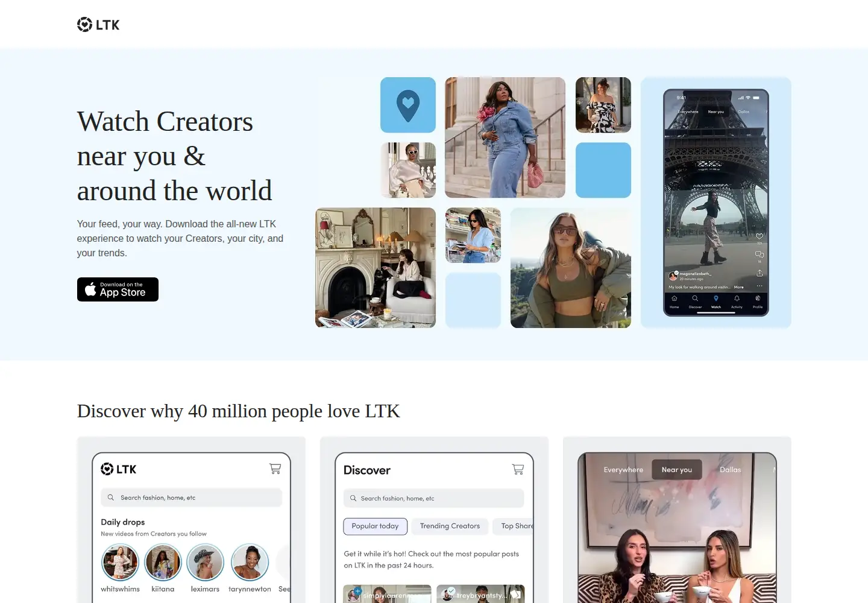Open the Download on the App Store button
Image resolution: width=868 pixels, height=603 pixels.
tap(118, 289)
